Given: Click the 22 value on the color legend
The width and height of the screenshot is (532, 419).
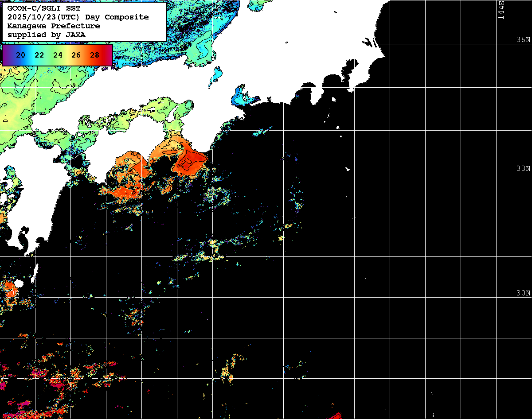Looking at the screenshot, I should click(39, 55).
